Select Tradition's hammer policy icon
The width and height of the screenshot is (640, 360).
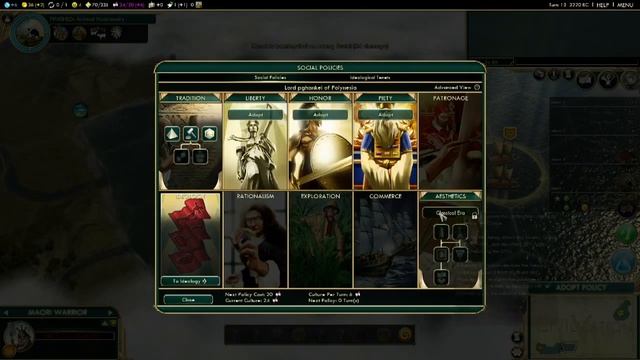pos(191,134)
